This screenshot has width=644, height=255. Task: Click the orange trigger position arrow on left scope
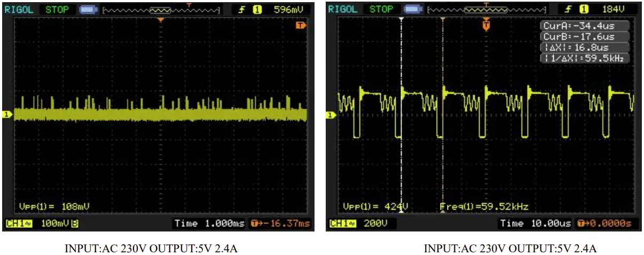tap(160, 20)
